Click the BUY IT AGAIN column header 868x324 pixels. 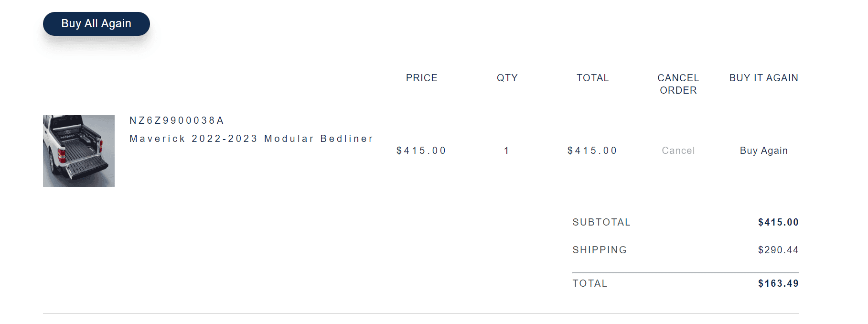[x=763, y=78]
